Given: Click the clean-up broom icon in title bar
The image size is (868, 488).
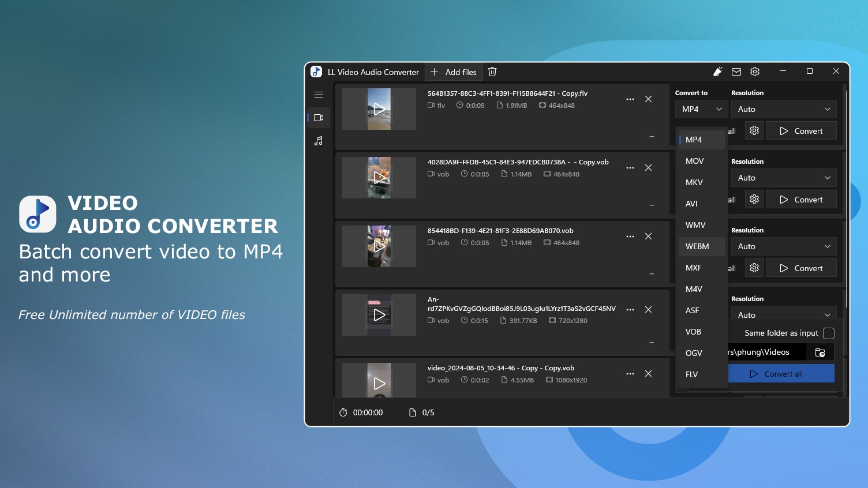Looking at the screenshot, I should [718, 72].
